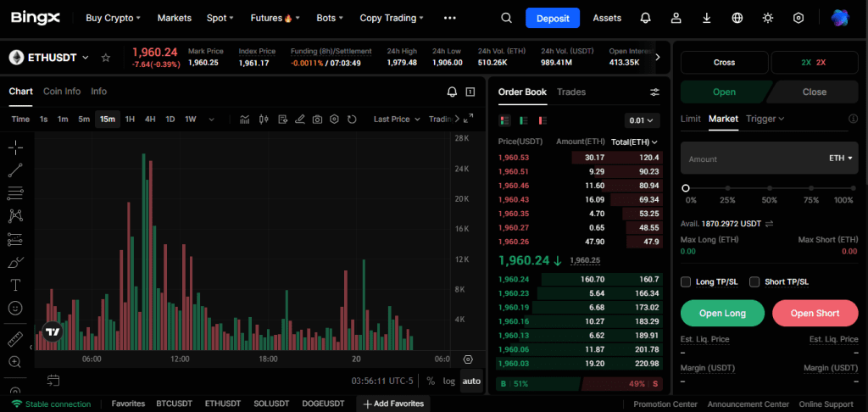Set amount slider to 50%
This screenshot has height=412, width=868.
pyautogui.click(x=769, y=188)
